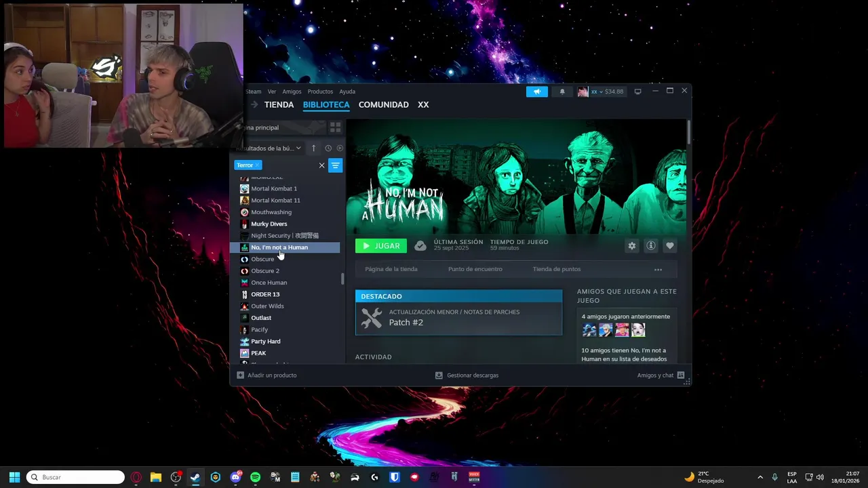This screenshot has width=868, height=488.
Task: Open the Steam announcements megaphone icon
Action: [x=536, y=91]
